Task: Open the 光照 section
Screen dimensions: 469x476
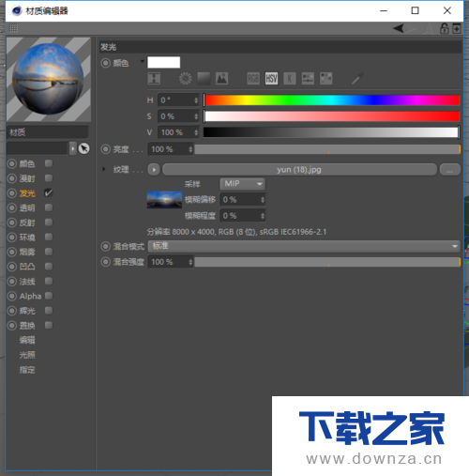Action: coord(27,355)
